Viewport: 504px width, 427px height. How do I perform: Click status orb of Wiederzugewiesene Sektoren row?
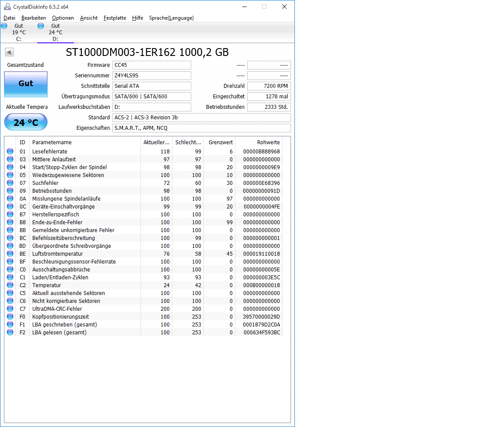click(x=10, y=175)
